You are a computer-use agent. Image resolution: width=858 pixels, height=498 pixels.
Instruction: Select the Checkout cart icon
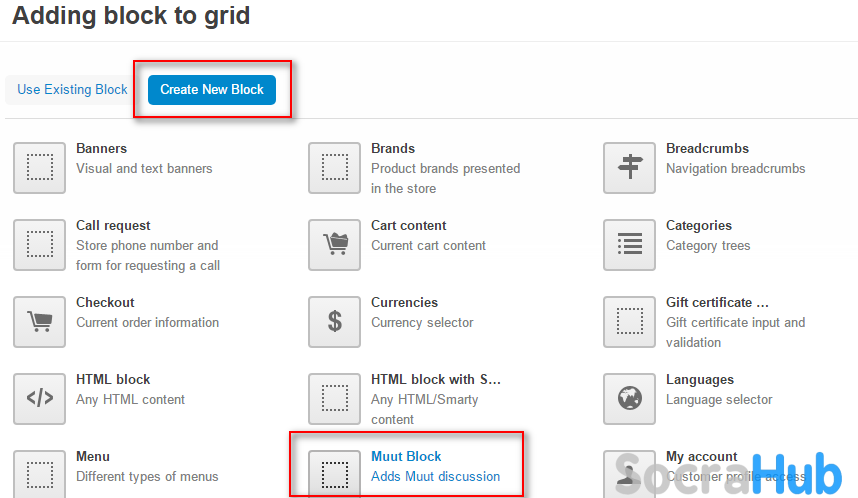coord(39,322)
